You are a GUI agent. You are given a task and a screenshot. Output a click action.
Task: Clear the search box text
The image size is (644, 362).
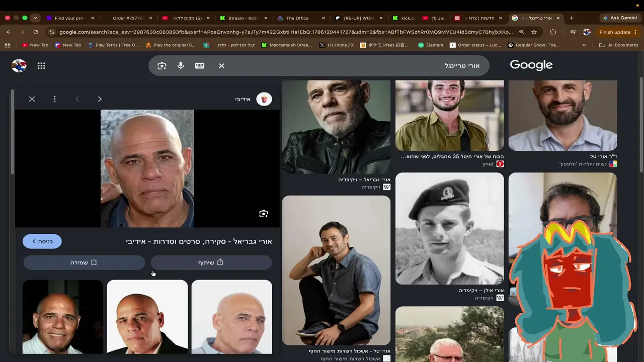[221, 66]
